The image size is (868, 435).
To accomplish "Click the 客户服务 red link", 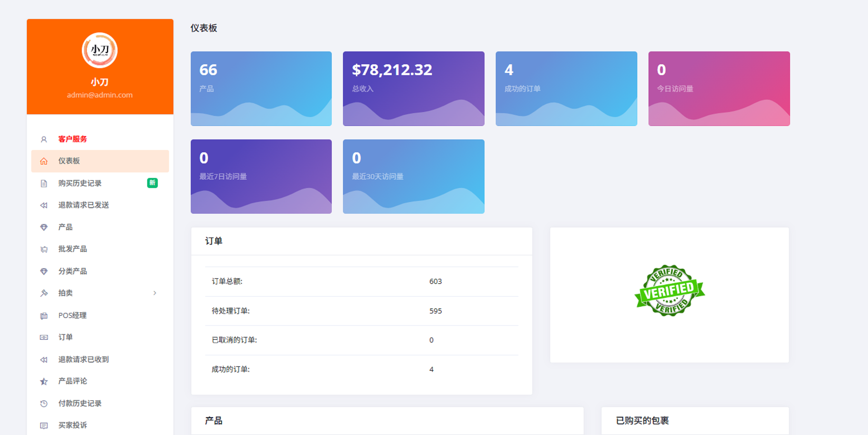I will click(x=72, y=139).
